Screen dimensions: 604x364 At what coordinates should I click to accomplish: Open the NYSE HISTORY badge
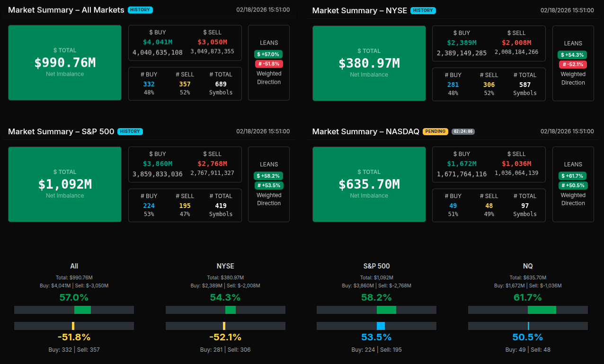[423, 10]
